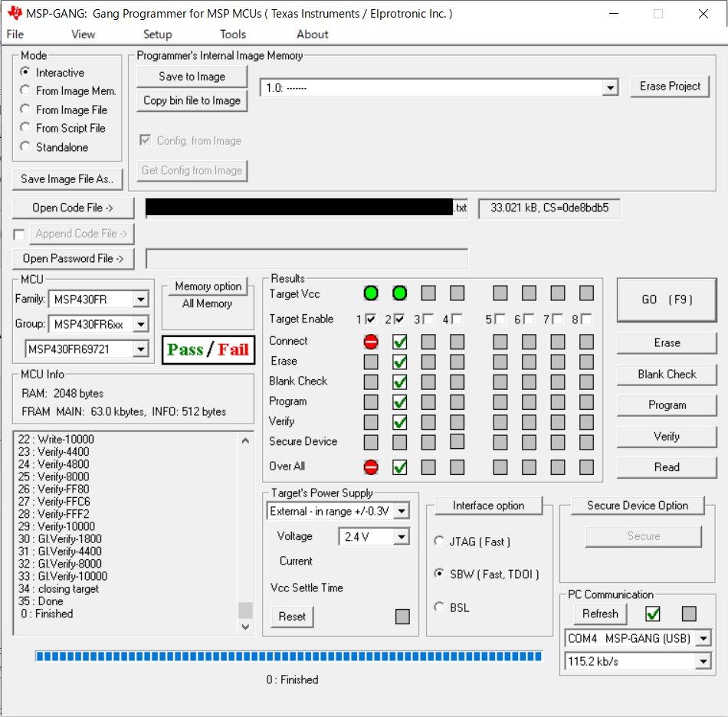Open the 115.2 kb/s baud rate dropdown
Image resolution: width=728 pixels, height=717 pixels.
click(703, 661)
